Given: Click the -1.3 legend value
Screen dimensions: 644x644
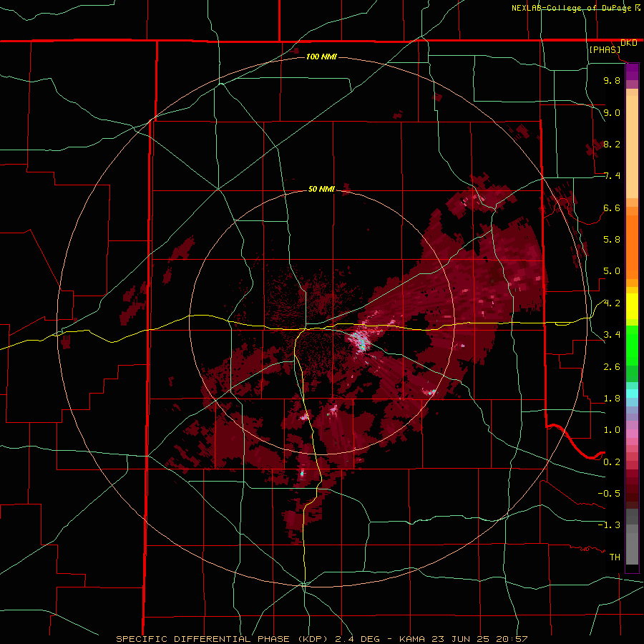Looking at the screenshot, I should tap(609, 525).
